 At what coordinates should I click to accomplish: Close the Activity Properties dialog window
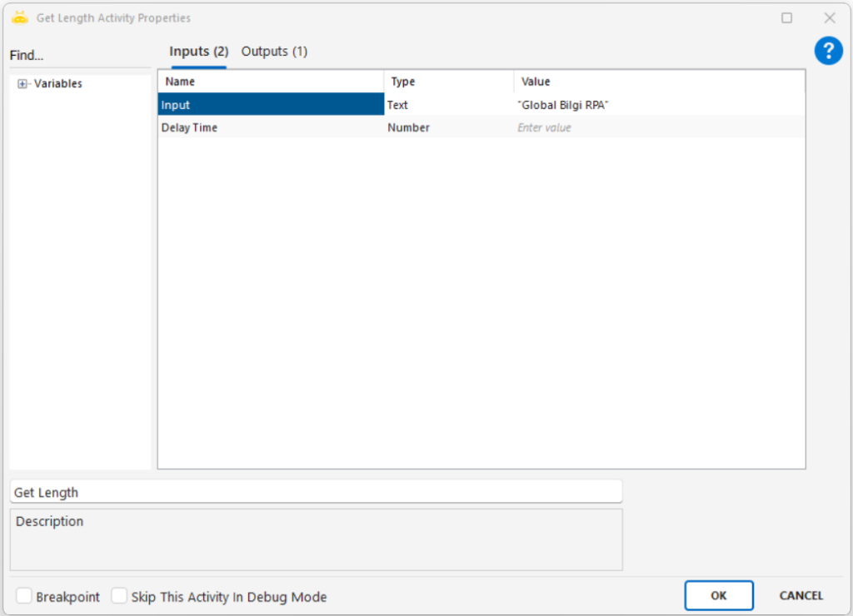(830, 17)
